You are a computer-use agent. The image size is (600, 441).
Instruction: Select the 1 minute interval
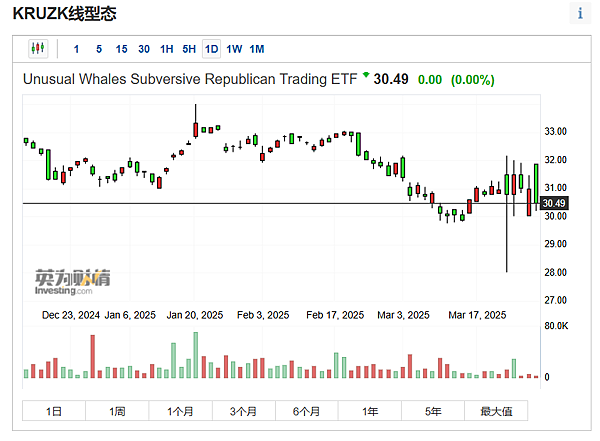pos(76,49)
